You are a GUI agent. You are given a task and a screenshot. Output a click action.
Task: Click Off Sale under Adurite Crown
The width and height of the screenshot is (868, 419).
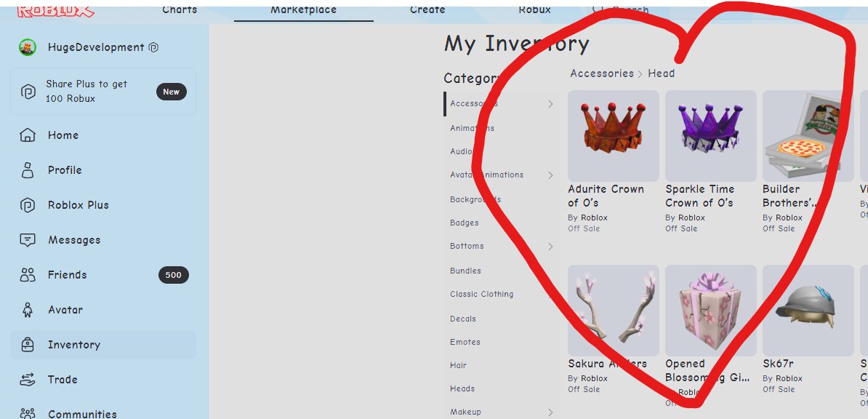point(584,228)
